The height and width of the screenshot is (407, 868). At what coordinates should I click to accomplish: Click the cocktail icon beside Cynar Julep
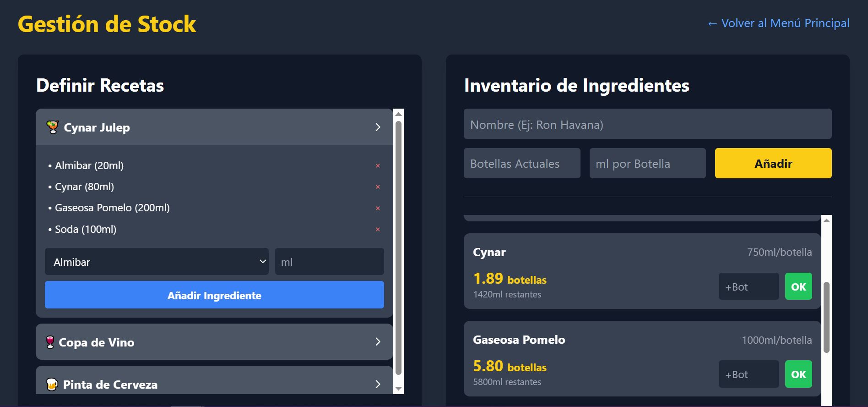point(53,127)
